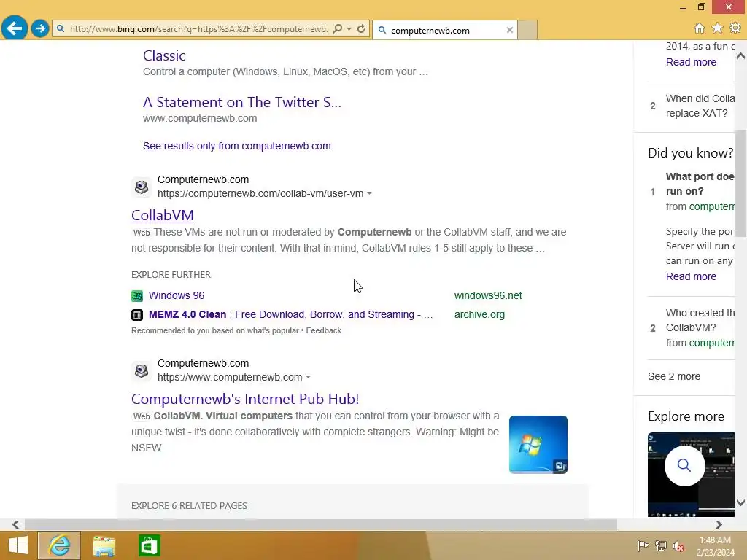This screenshot has height=560, width=747.
Task: Open Computernewb's Internet Pub Hub! result
Action: coord(245,399)
